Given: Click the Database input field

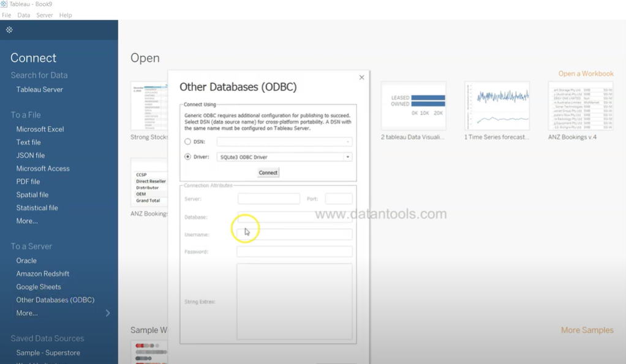Looking at the screenshot, I should (x=295, y=217).
